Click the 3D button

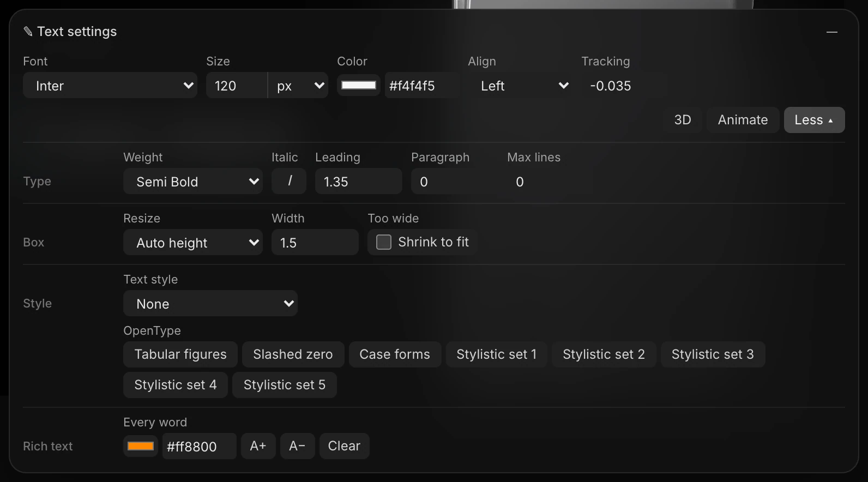click(x=683, y=120)
